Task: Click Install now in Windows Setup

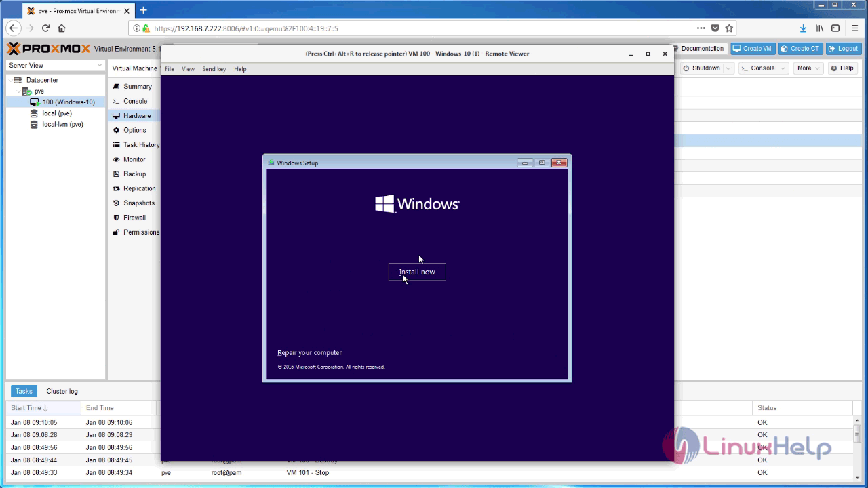Action: point(417,272)
